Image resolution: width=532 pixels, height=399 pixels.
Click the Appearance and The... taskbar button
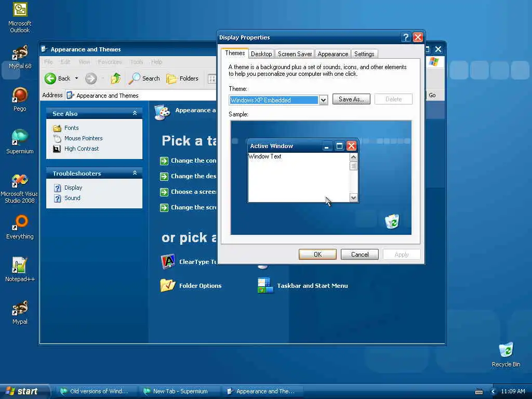[261, 391]
